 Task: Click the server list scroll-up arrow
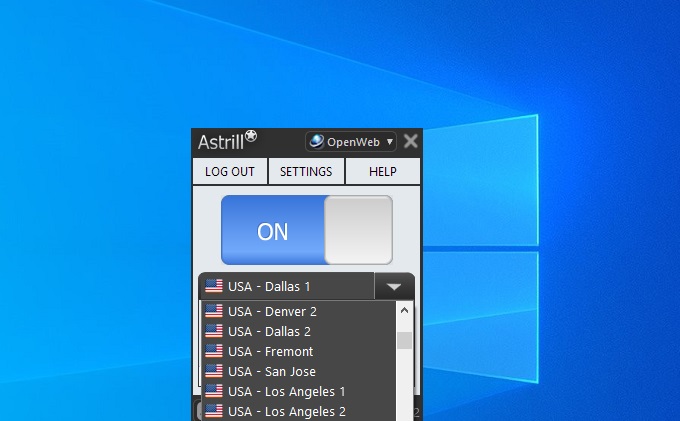(x=405, y=310)
